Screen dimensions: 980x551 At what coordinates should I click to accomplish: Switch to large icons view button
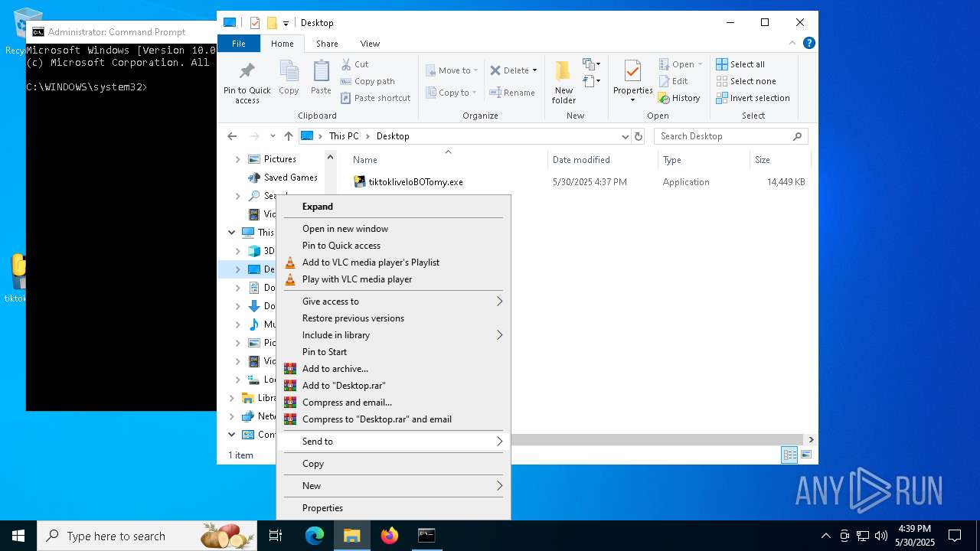point(806,455)
